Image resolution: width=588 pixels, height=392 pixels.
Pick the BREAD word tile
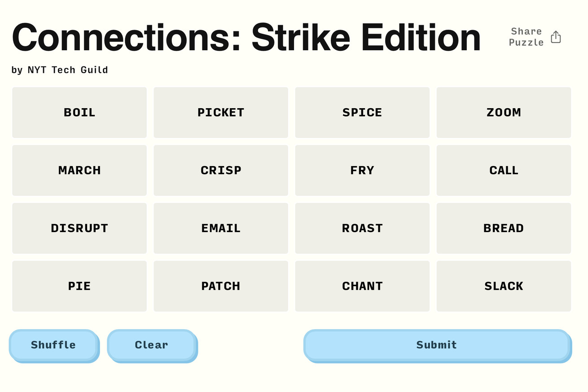click(x=504, y=228)
